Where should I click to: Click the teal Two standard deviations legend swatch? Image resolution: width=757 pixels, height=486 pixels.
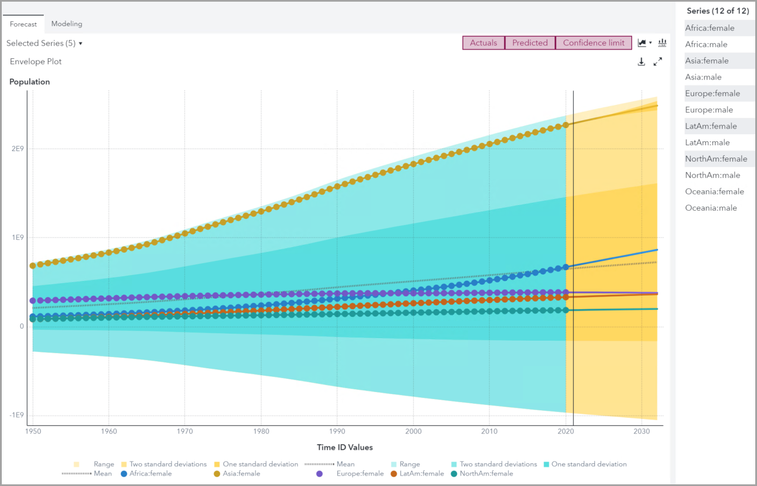[x=453, y=464]
